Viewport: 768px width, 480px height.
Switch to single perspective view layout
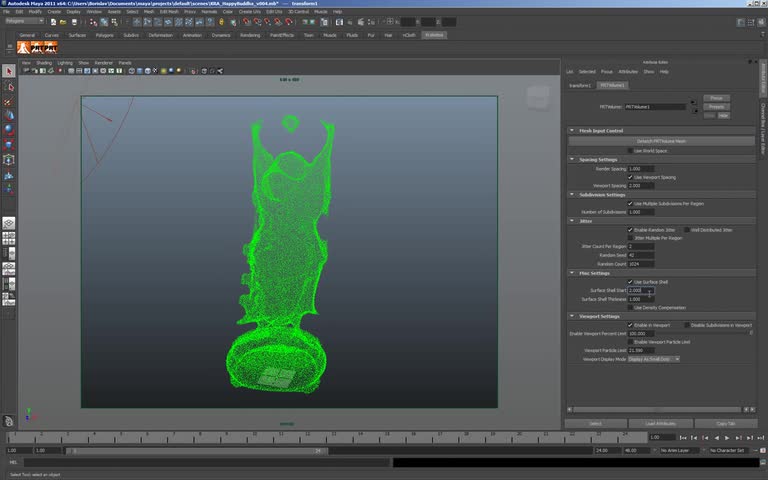tap(9, 223)
